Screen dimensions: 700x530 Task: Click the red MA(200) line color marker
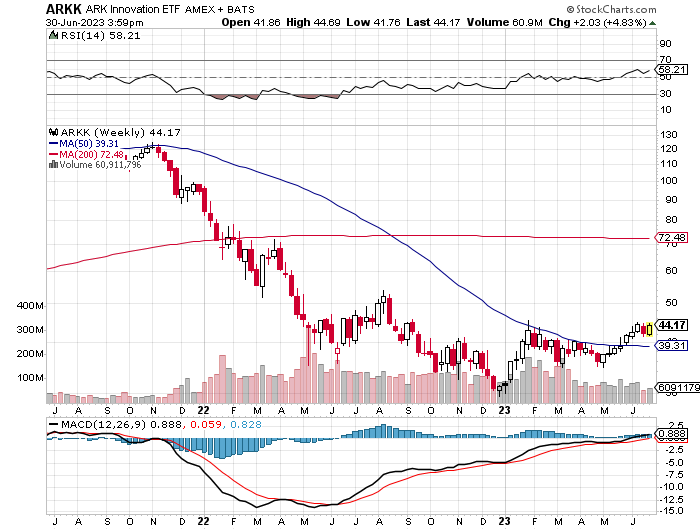pos(53,155)
